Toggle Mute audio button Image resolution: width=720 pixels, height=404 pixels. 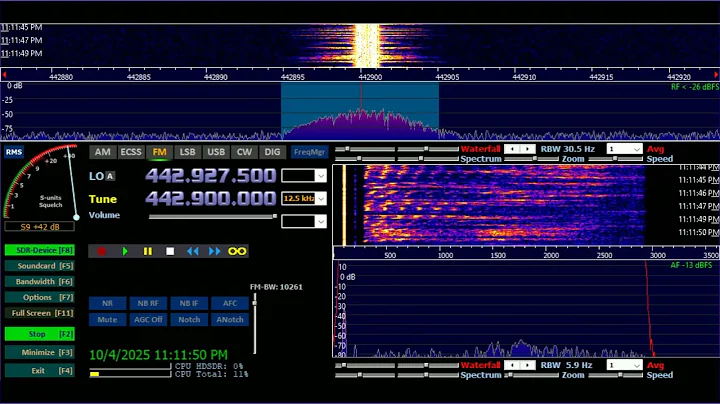pos(107,320)
